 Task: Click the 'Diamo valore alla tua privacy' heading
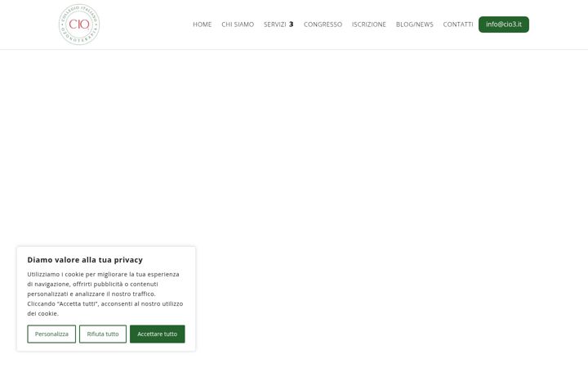tap(85, 260)
